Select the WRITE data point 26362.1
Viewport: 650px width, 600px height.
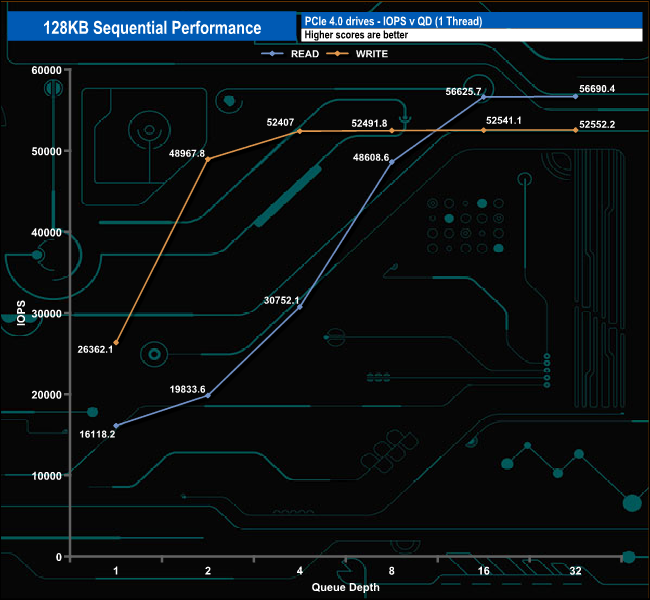point(116,343)
